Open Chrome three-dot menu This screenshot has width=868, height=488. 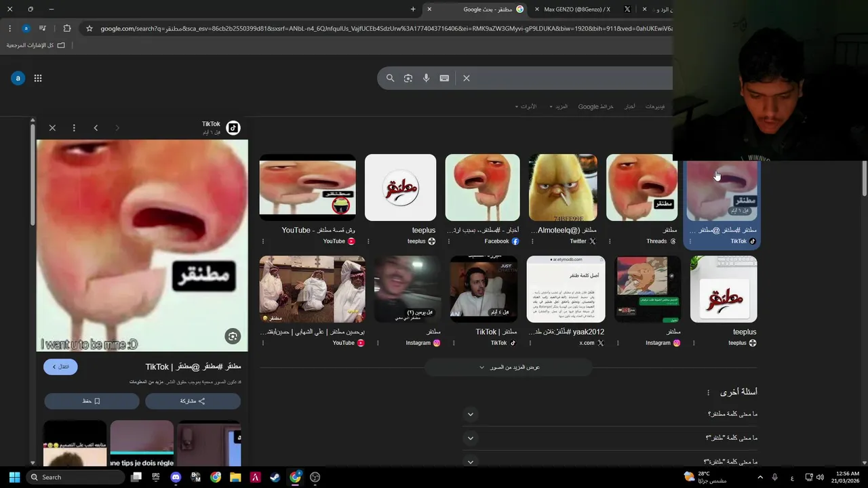coord(9,28)
